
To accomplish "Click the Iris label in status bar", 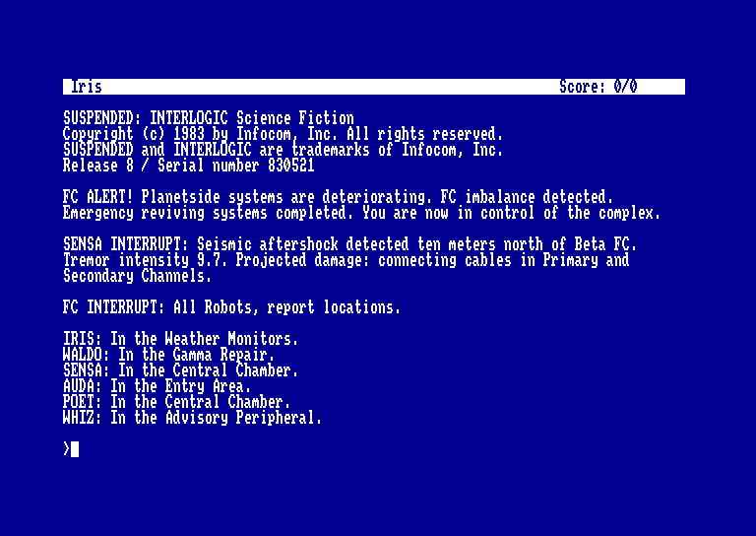I will click(x=87, y=87).
